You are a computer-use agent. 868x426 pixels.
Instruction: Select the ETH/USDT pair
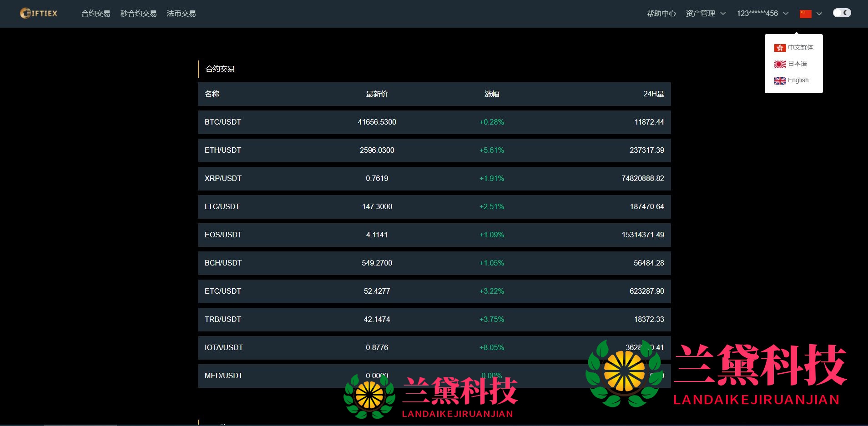tap(223, 150)
